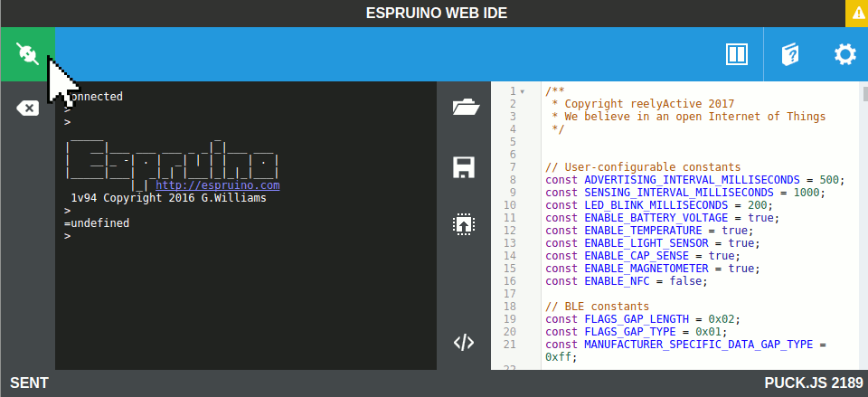This screenshot has height=397, width=868.
Task: Click the ENABLE_TEMPERATURE code line
Action: click(x=649, y=231)
